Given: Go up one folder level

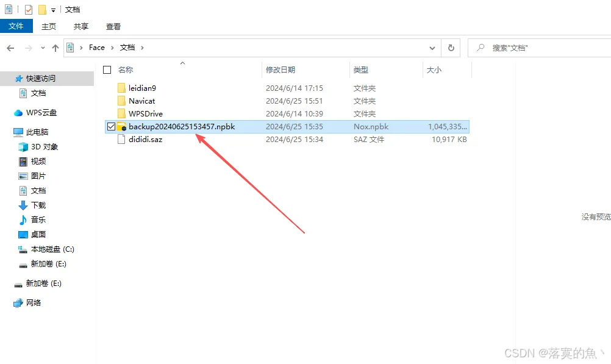Looking at the screenshot, I should pyautogui.click(x=55, y=48).
